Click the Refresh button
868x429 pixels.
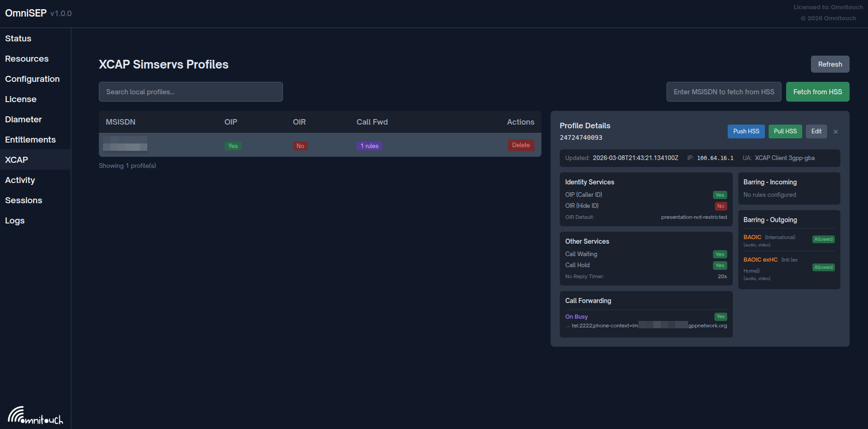[x=830, y=64]
